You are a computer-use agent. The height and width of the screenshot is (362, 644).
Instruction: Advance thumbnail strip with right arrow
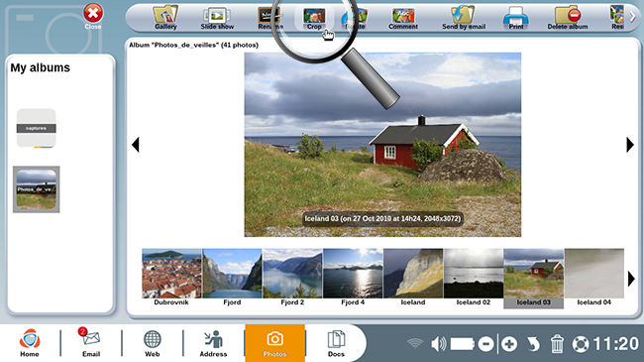(x=631, y=279)
